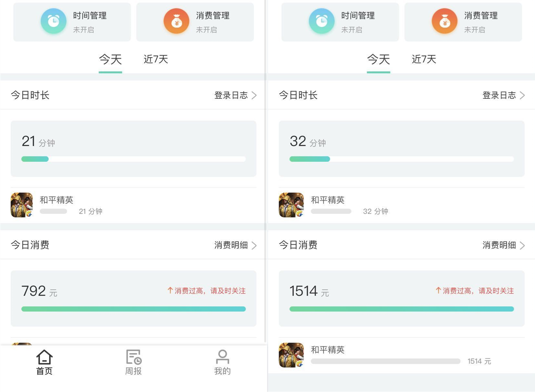Expand 消费明细 chevron in the left panel
This screenshot has width=535, height=392.
click(254, 245)
